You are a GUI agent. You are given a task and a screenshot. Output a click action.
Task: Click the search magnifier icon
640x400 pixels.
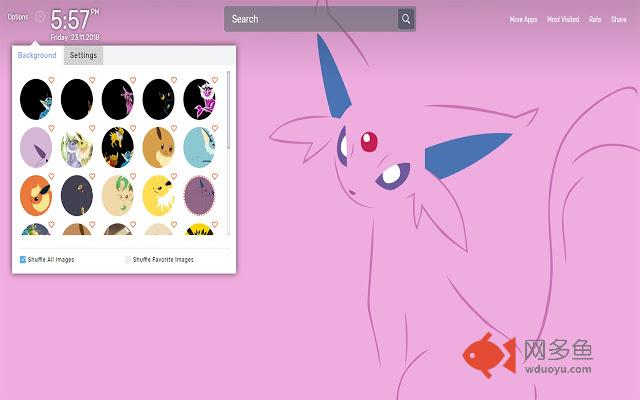(406, 19)
